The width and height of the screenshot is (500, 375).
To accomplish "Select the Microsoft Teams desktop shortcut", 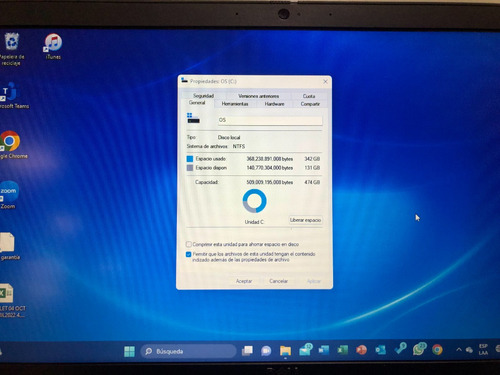I will point(12,96).
